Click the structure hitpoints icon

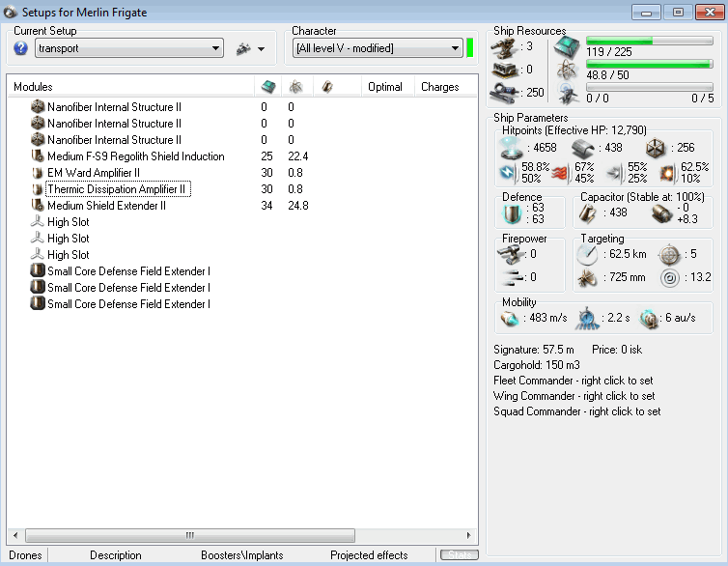click(656, 148)
